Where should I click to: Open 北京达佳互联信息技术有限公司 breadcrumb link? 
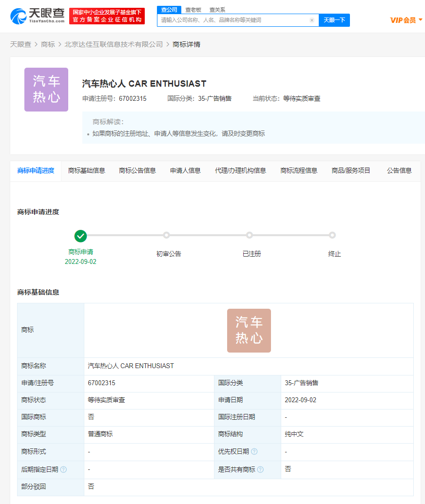pos(114,44)
